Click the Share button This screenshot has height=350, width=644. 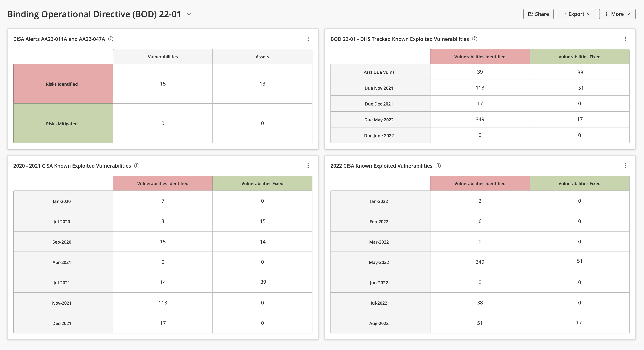pos(538,14)
